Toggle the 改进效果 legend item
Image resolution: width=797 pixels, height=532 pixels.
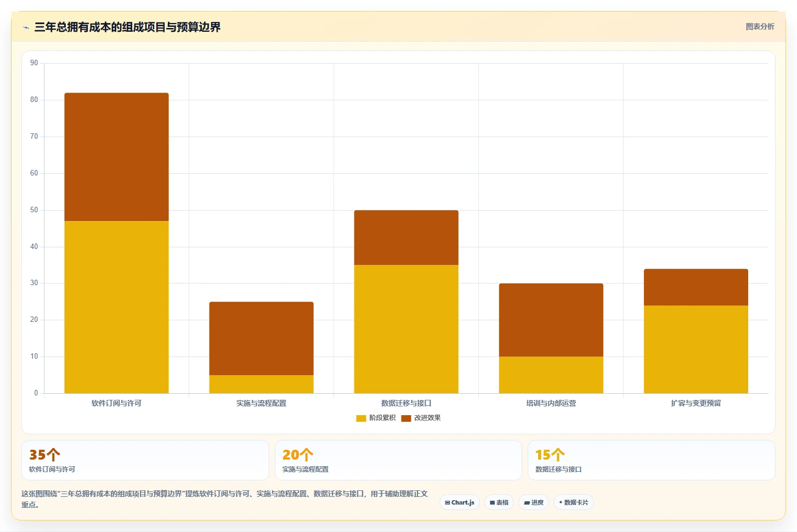pos(421,418)
